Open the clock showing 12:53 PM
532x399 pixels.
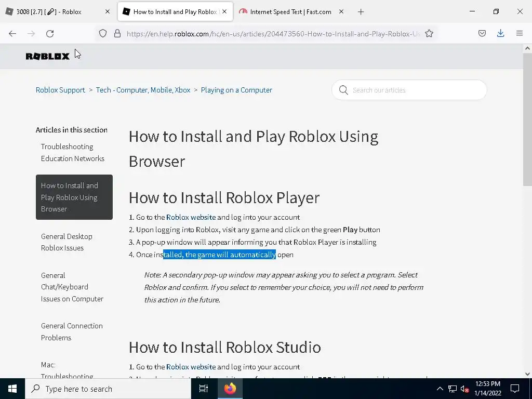(487, 389)
